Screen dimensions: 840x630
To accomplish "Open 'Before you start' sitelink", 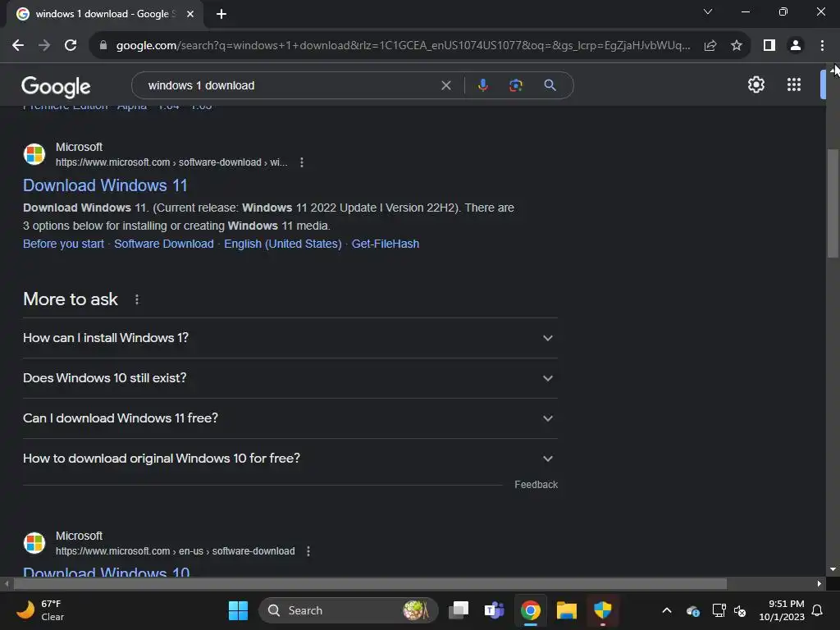I will pos(63,244).
